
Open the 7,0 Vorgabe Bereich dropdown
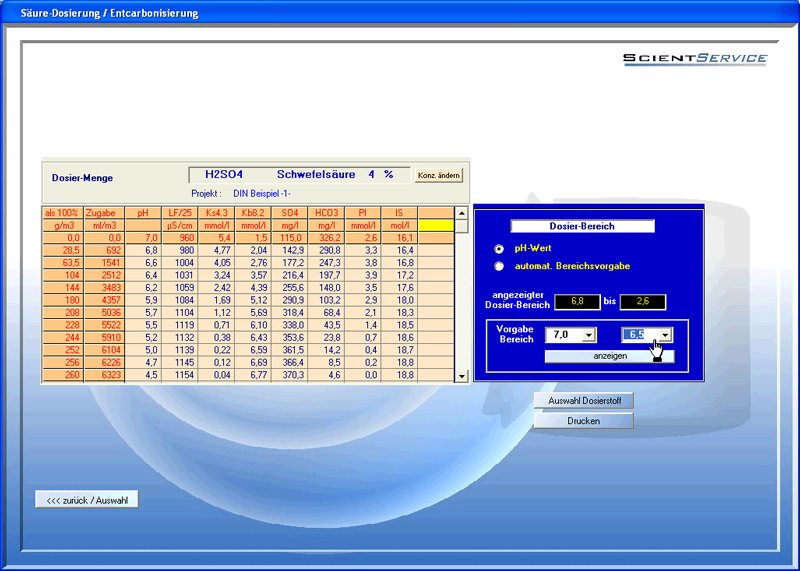click(587, 335)
